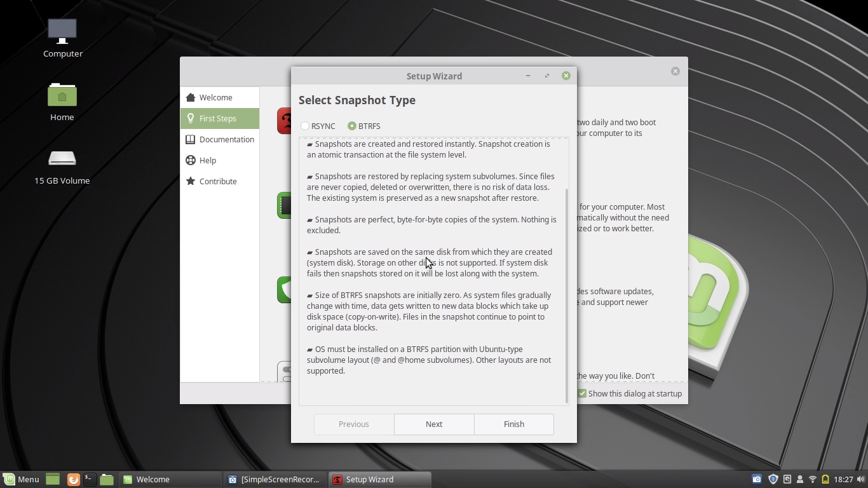This screenshot has width=868, height=488.
Task: Click the screen recorder tray icon
Action: point(757,479)
